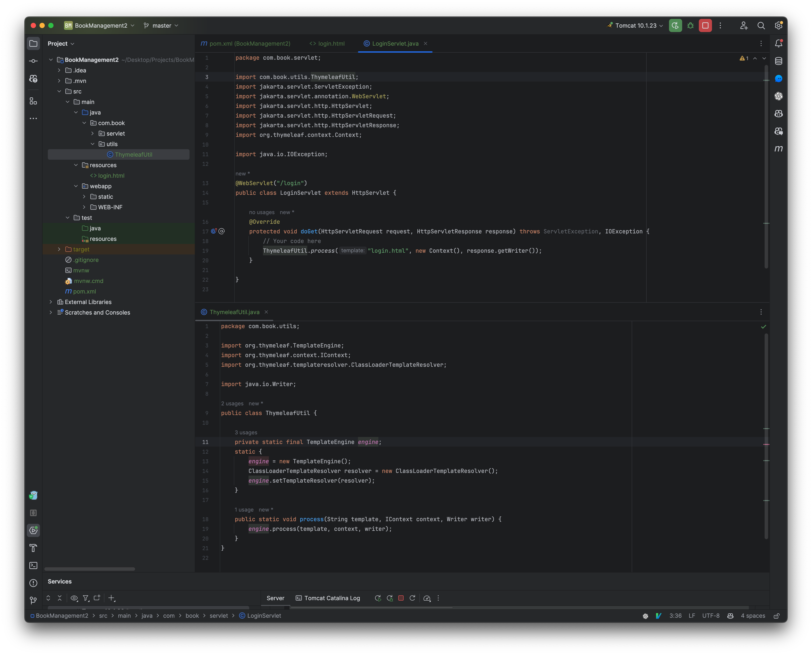812x655 pixels.
Task: Open the Terminal tool window
Action: [x=33, y=565]
